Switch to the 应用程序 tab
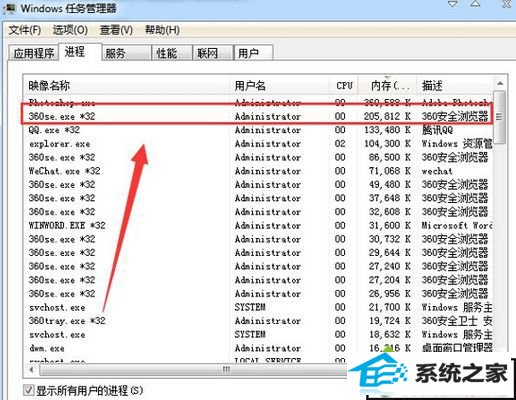Image resolution: width=516 pixels, height=400 pixels. pyautogui.click(x=34, y=53)
